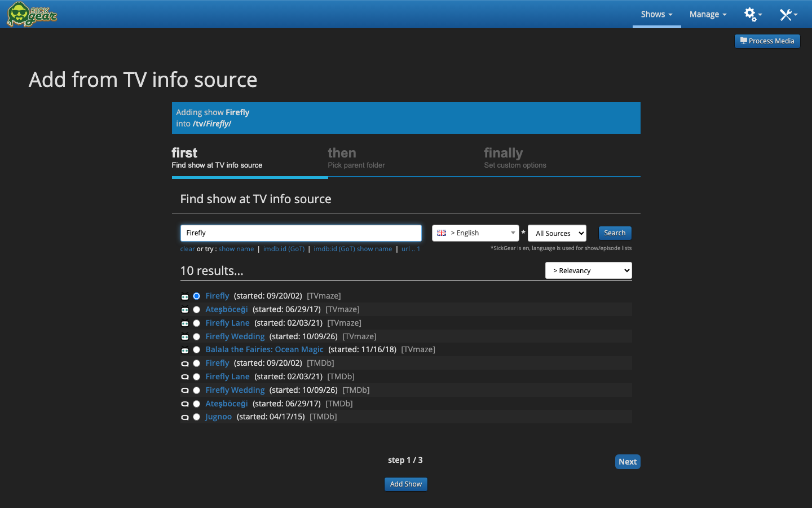Image resolution: width=812 pixels, height=508 pixels.
Task: Click the Add Show button
Action: [406, 484]
